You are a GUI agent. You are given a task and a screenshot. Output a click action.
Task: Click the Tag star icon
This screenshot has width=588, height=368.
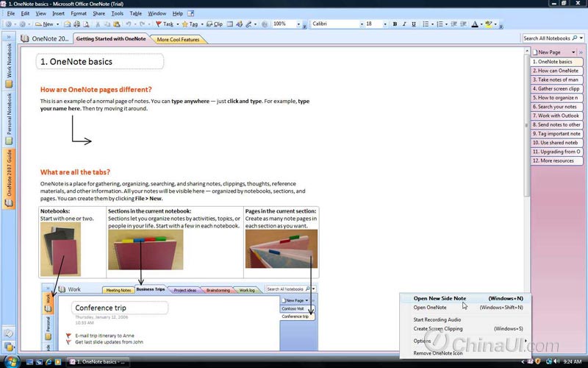click(x=185, y=24)
